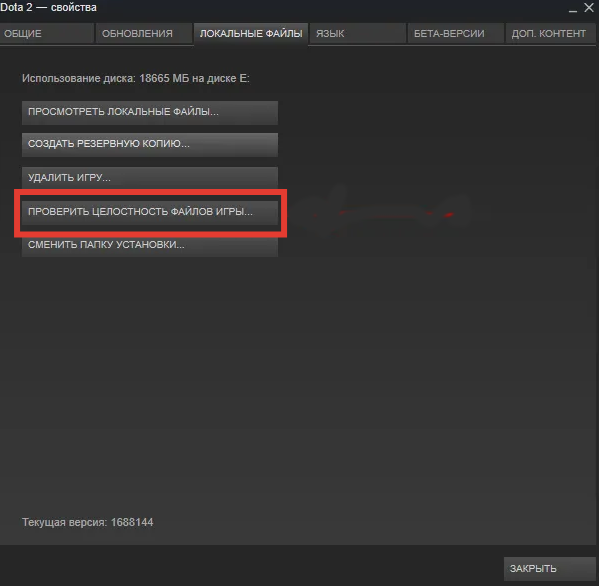Open the БЕТА-ВЕРСИИ tab
This screenshot has width=599, height=586.
click(456, 34)
